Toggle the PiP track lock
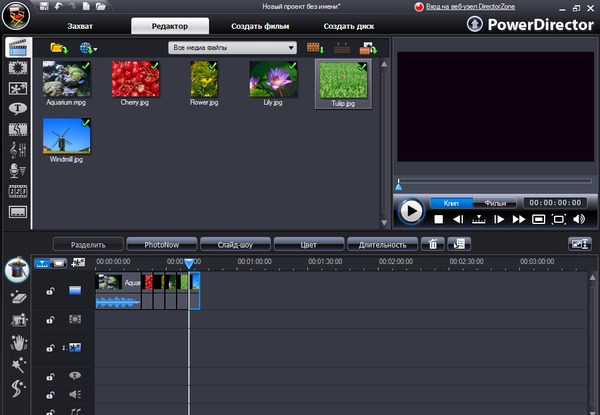The width and height of the screenshot is (600, 415). (50, 348)
